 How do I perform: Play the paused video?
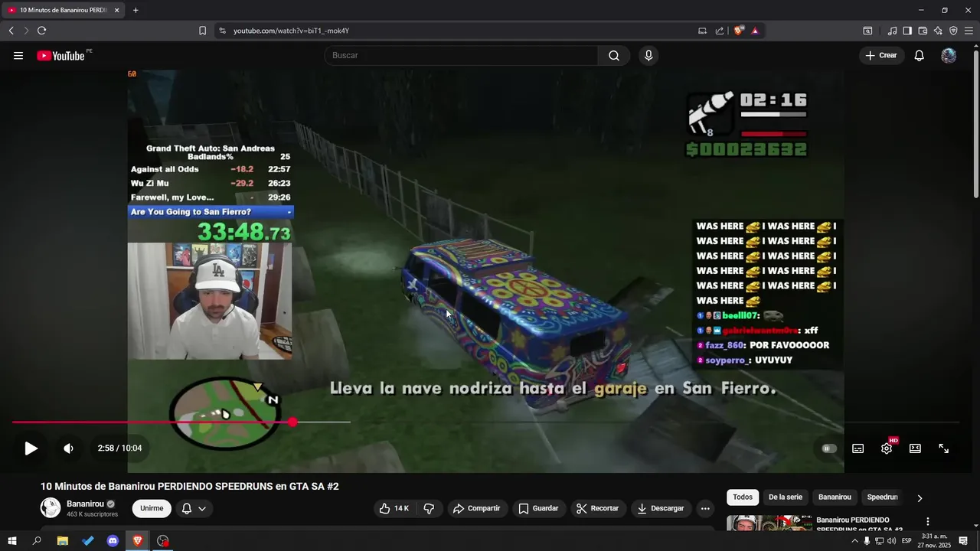31,448
